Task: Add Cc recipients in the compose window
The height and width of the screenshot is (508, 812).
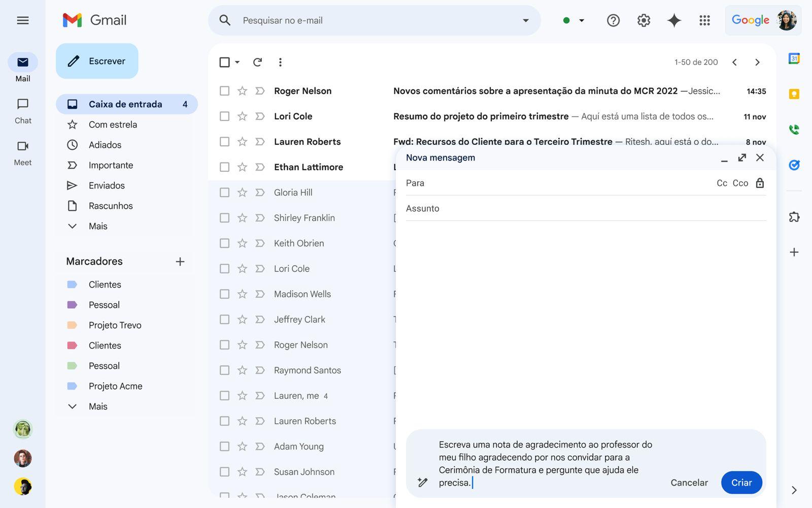Action: point(722,183)
